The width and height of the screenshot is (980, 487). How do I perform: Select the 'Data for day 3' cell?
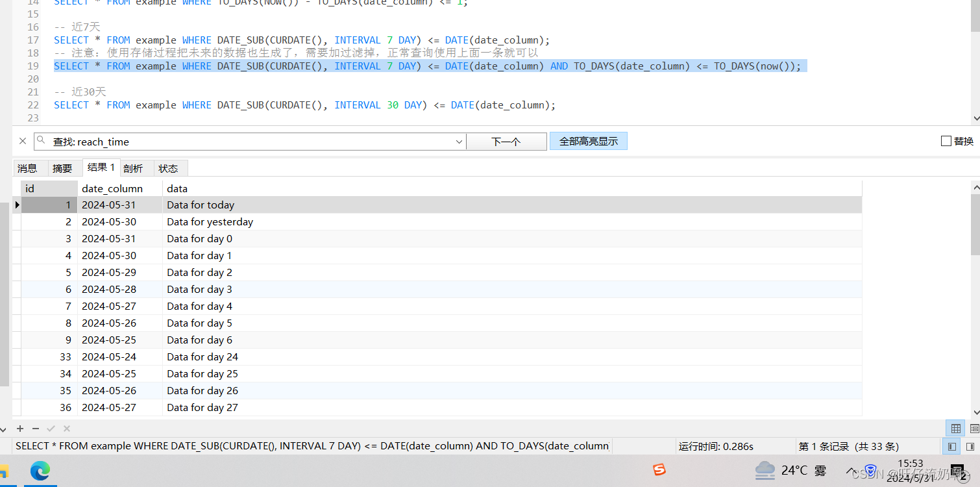coord(512,290)
